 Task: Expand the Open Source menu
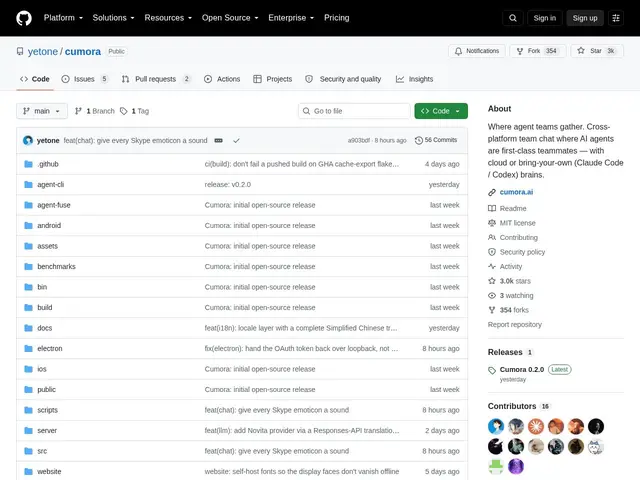[230, 18]
